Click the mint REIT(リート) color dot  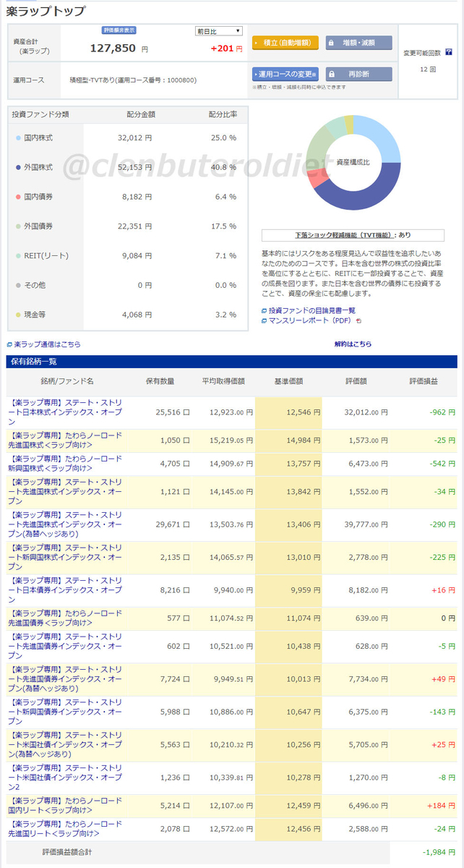pos(18,255)
